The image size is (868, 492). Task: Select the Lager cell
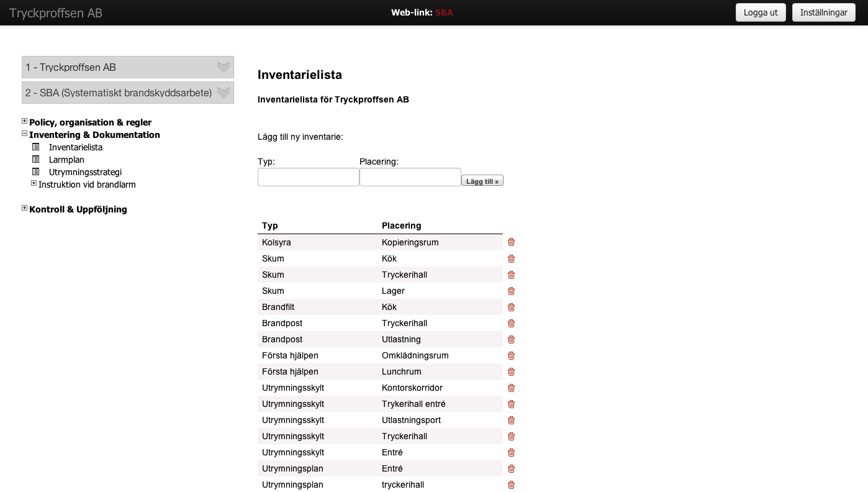(393, 291)
